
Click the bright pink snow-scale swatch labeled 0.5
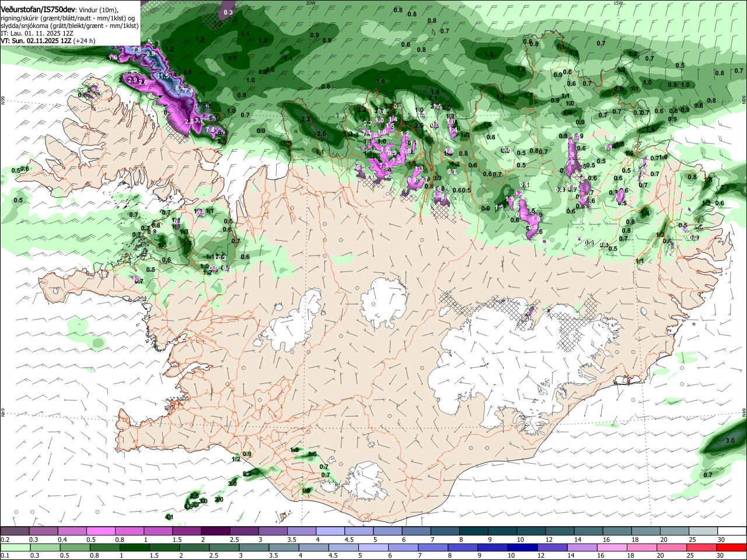pos(100,531)
